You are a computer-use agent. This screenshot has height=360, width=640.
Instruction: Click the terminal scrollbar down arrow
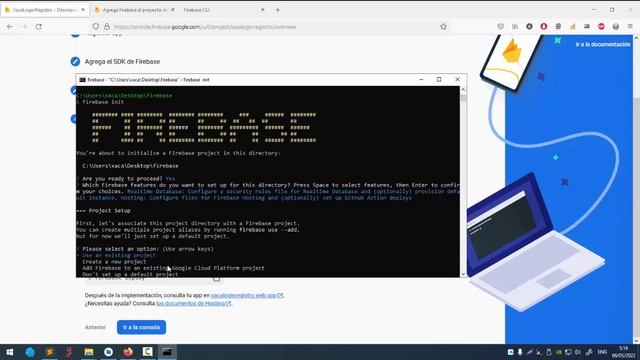pyautogui.click(x=463, y=274)
